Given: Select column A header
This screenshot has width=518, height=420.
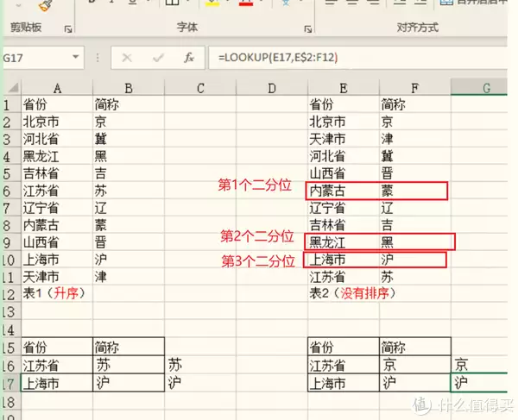Looking at the screenshot, I should click(57, 88).
